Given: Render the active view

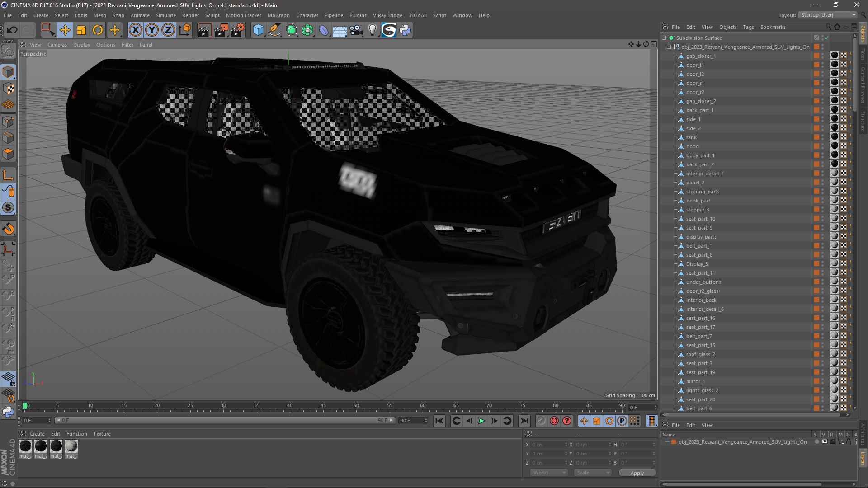Looking at the screenshot, I should tap(204, 30).
